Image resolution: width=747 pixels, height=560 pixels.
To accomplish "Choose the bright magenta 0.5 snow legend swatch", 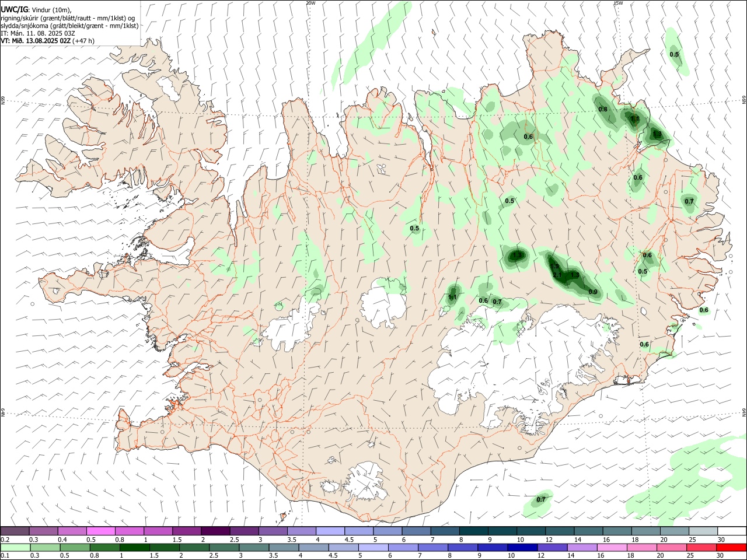I will (100, 531).
